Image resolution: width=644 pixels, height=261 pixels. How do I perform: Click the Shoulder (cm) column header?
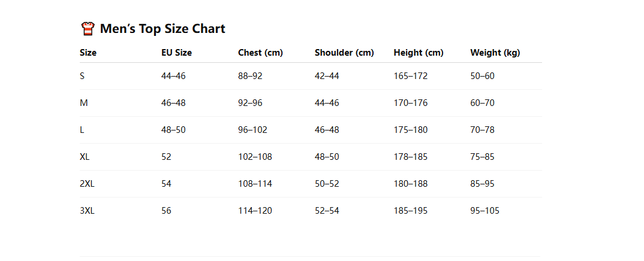pyautogui.click(x=344, y=53)
